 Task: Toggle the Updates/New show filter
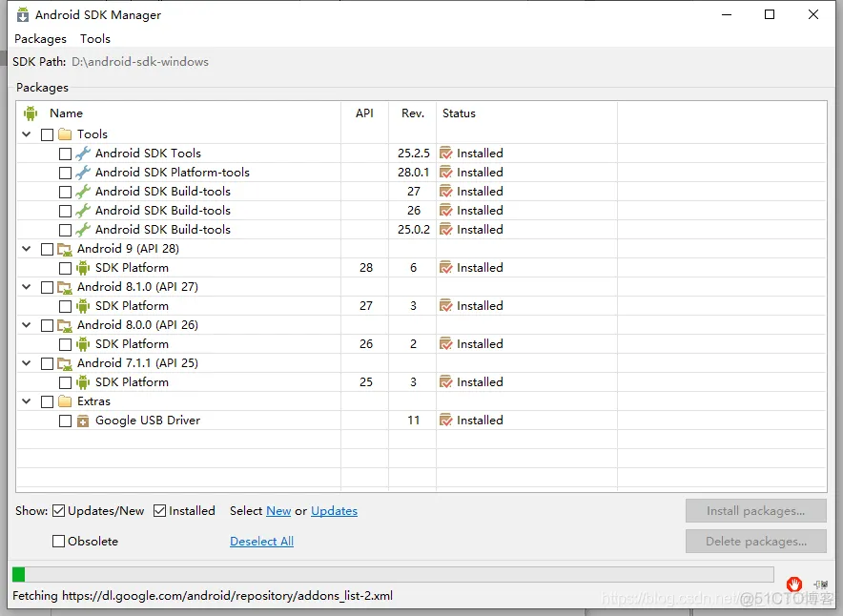(58, 511)
